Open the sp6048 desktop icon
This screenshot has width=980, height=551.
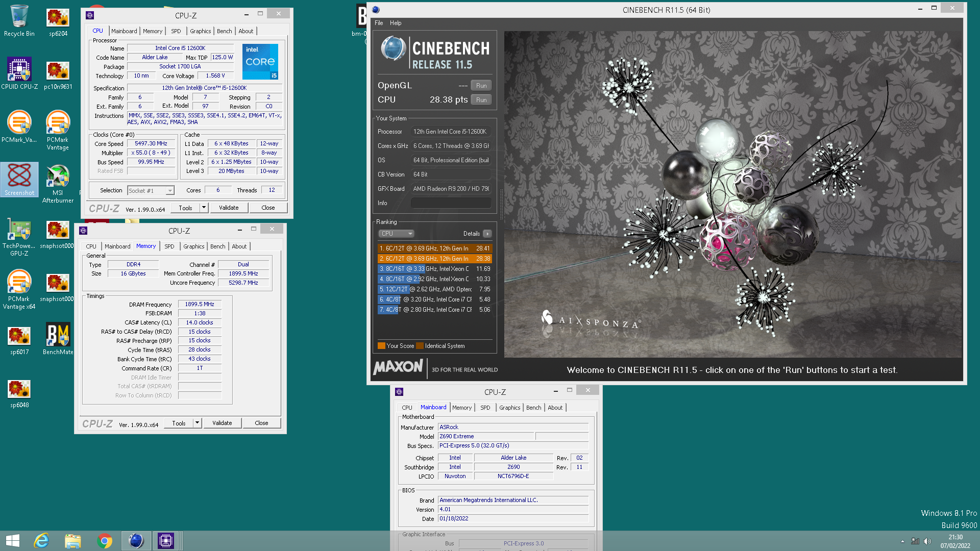click(19, 393)
